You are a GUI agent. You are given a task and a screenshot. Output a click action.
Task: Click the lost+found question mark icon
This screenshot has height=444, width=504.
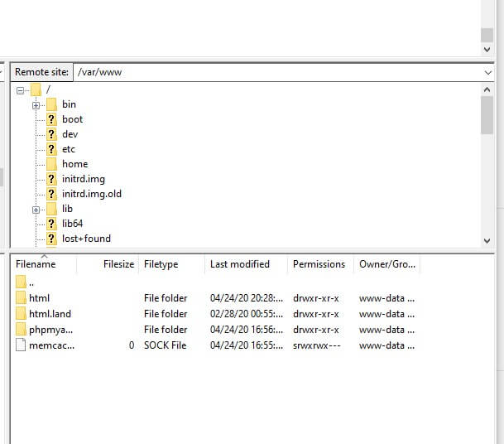[51, 239]
